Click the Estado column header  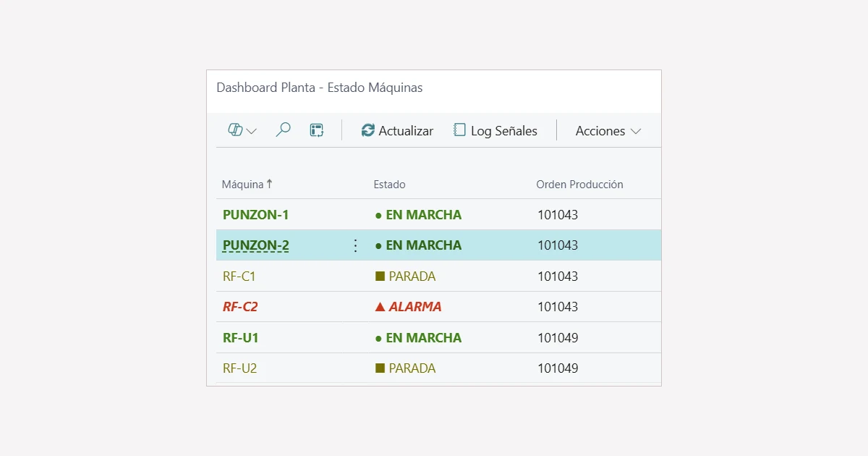[389, 184]
